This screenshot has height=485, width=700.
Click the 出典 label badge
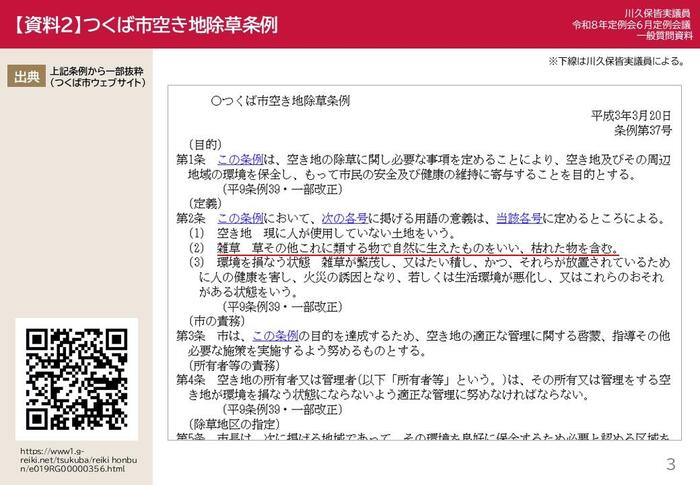coord(26,76)
